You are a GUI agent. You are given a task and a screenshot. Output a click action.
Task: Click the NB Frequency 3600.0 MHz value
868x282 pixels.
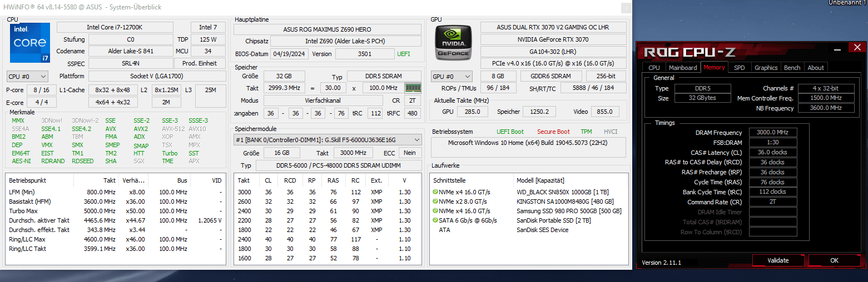click(x=826, y=108)
